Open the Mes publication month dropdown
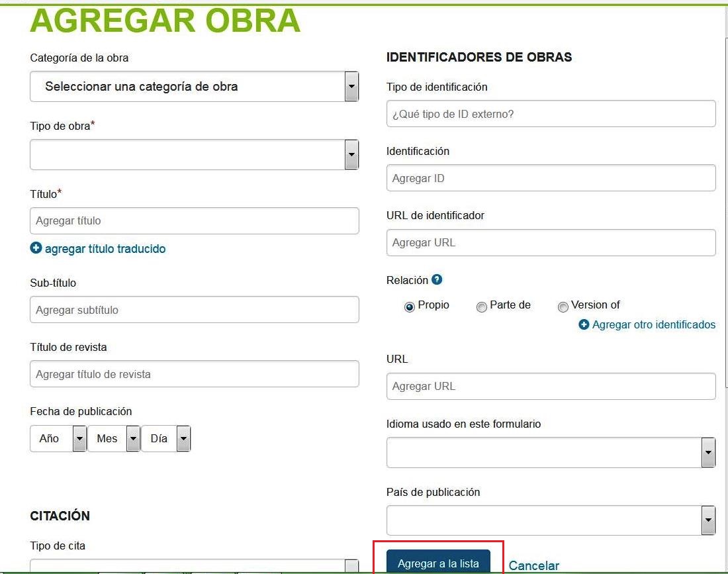This screenshot has height=574, width=728. tap(113, 438)
